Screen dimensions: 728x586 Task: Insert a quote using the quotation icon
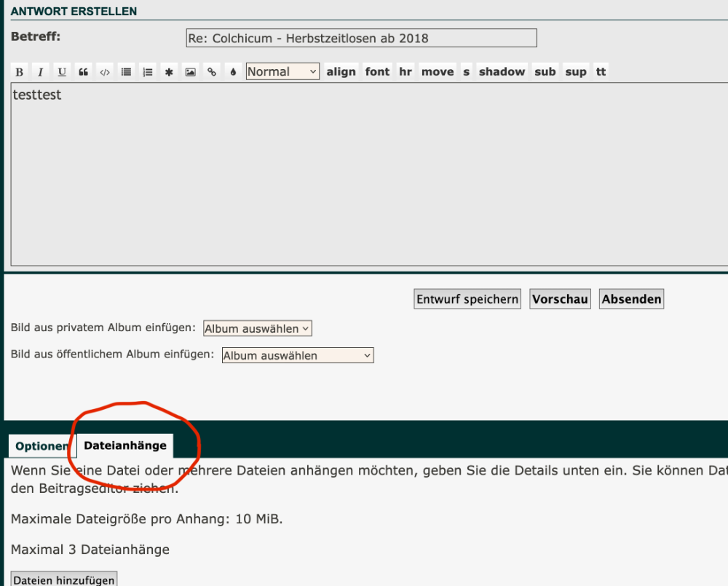[83, 71]
